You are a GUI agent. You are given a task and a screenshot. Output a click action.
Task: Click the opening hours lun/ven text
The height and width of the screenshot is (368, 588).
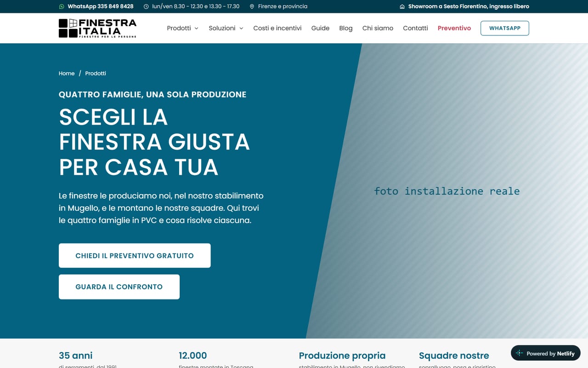tap(196, 6)
